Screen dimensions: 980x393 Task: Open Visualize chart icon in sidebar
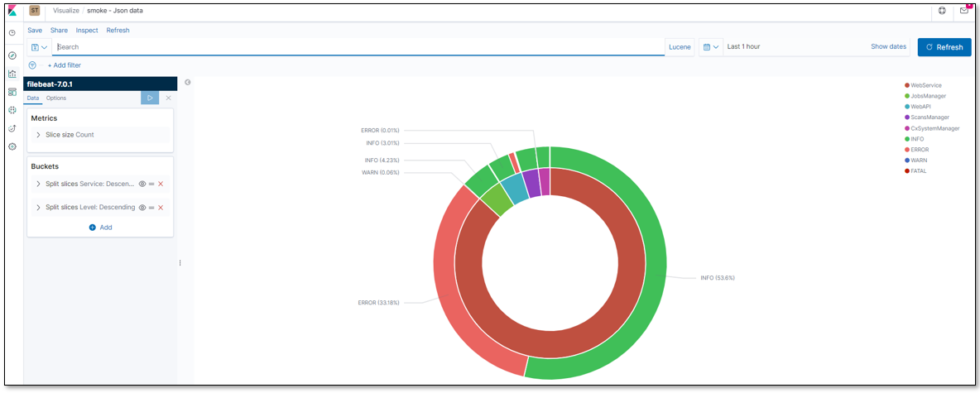[12, 74]
